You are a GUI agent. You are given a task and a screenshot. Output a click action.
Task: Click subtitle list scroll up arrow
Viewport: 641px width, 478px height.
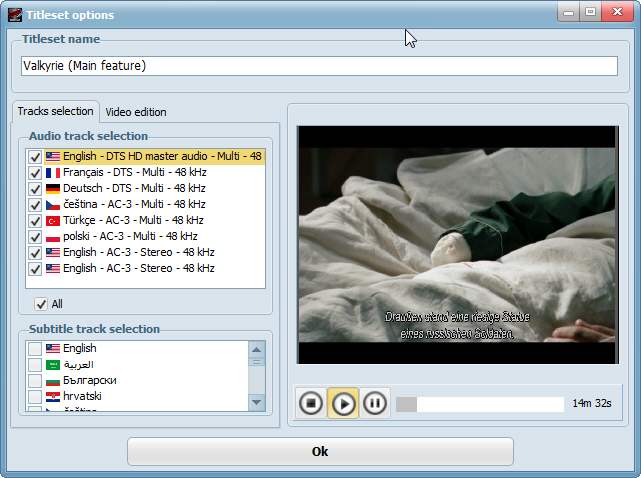(257, 350)
